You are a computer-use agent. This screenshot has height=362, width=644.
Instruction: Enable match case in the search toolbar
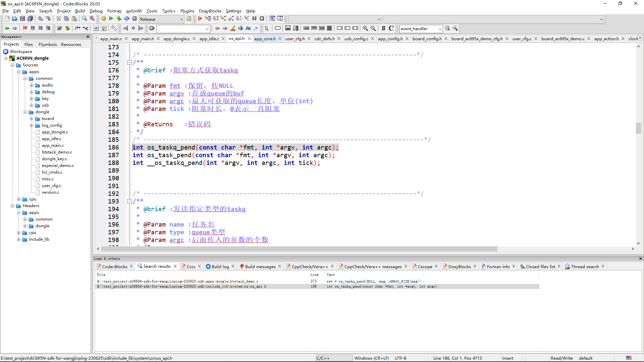(x=248, y=28)
